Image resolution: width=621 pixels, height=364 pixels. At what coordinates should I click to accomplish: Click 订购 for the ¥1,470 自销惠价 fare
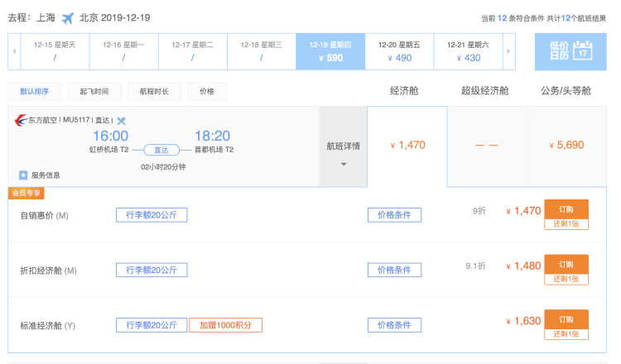[566, 208]
